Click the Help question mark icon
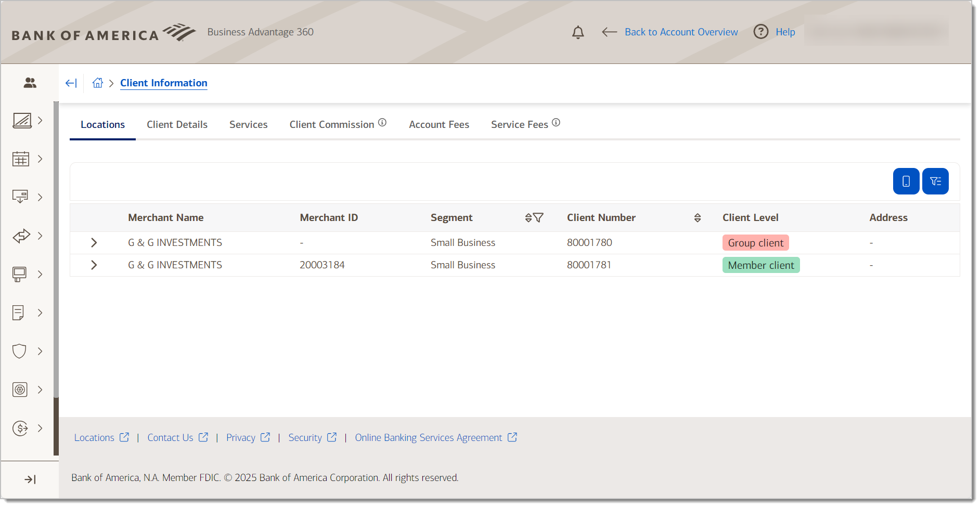980x507 pixels. click(x=760, y=32)
